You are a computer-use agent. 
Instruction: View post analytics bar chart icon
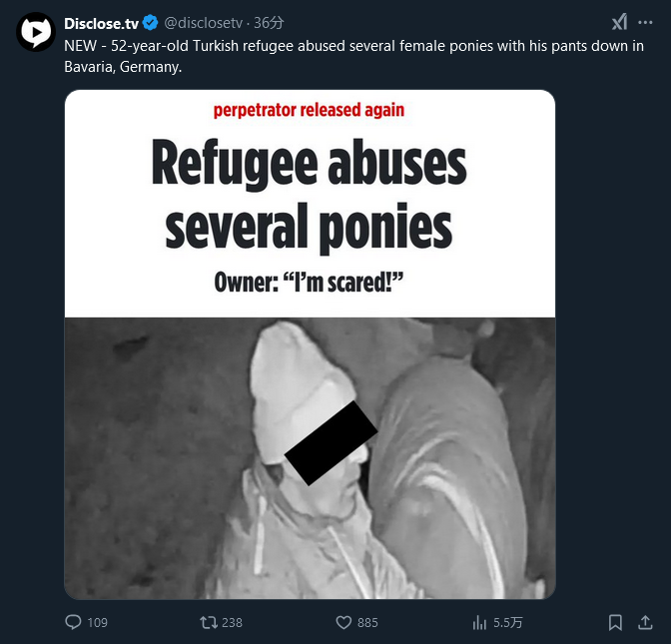[479, 623]
